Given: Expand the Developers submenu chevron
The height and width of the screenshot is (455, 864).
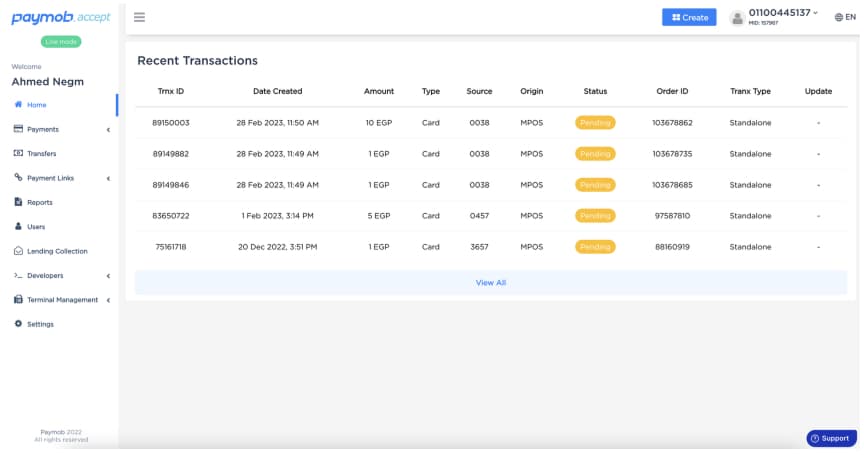Looking at the screenshot, I should [x=109, y=275].
